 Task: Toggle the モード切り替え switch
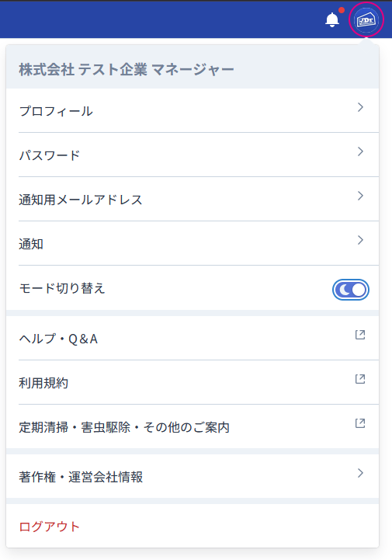pyautogui.click(x=351, y=290)
